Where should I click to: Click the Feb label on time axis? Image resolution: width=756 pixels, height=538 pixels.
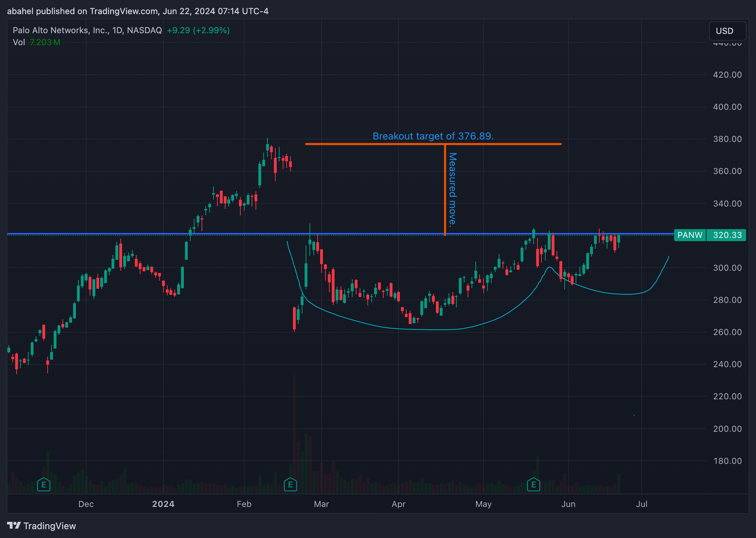point(244,504)
